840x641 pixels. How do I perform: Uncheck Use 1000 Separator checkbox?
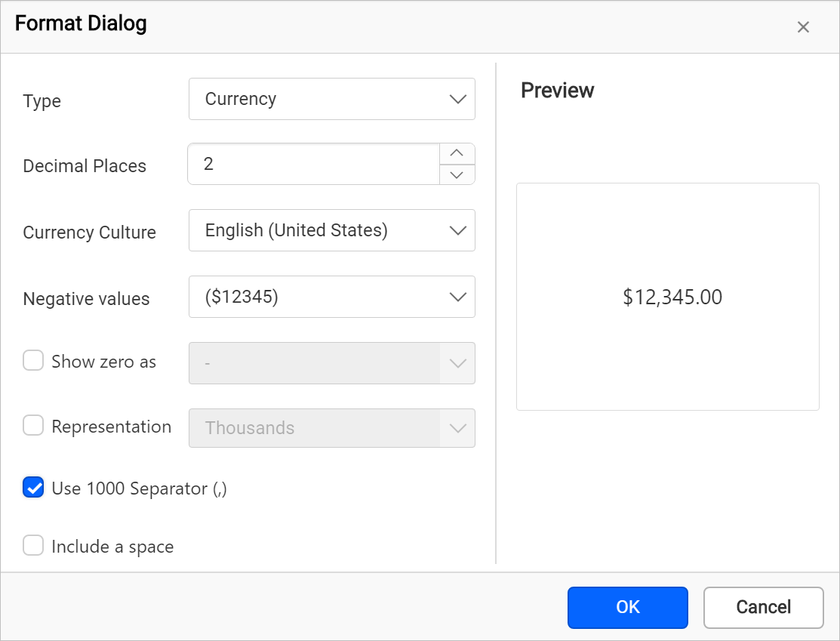coord(33,488)
